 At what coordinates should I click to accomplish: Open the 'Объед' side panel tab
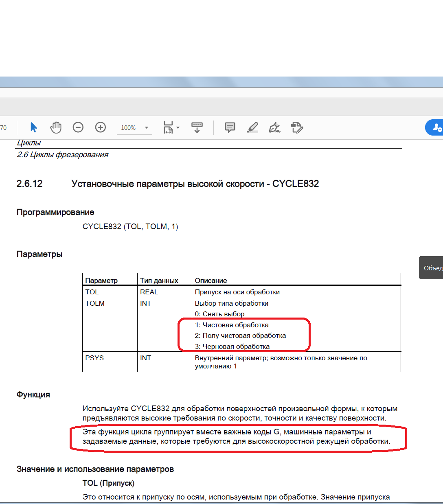coord(432,268)
